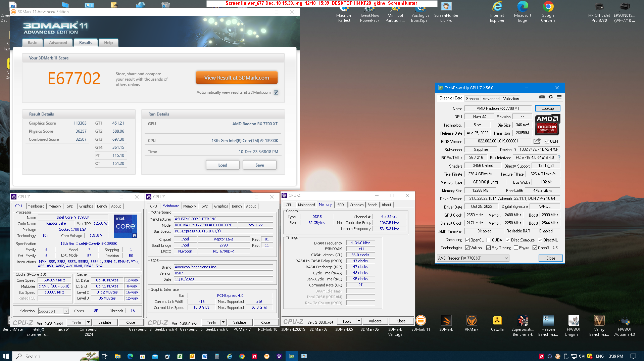This screenshot has height=361, width=644.
Task: Open the GPU selection dropdown in GPU-Z
Action: coord(473,258)
